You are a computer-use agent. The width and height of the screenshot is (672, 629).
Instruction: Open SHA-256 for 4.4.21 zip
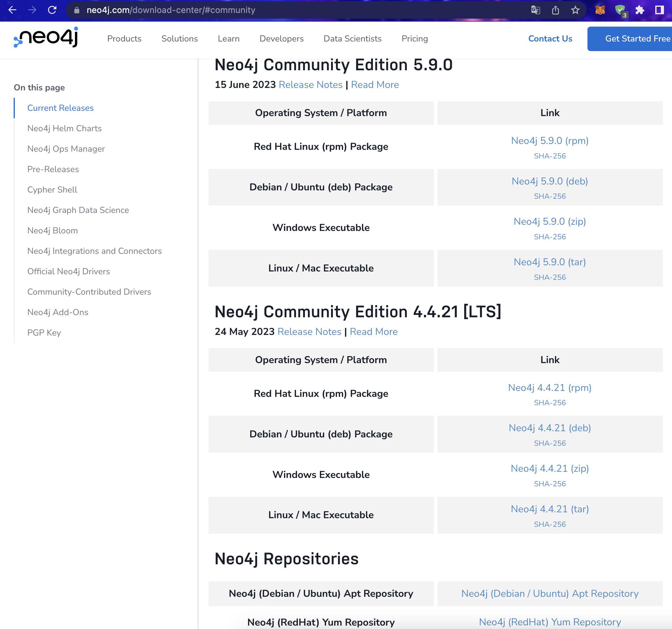[x=550, y=484]
